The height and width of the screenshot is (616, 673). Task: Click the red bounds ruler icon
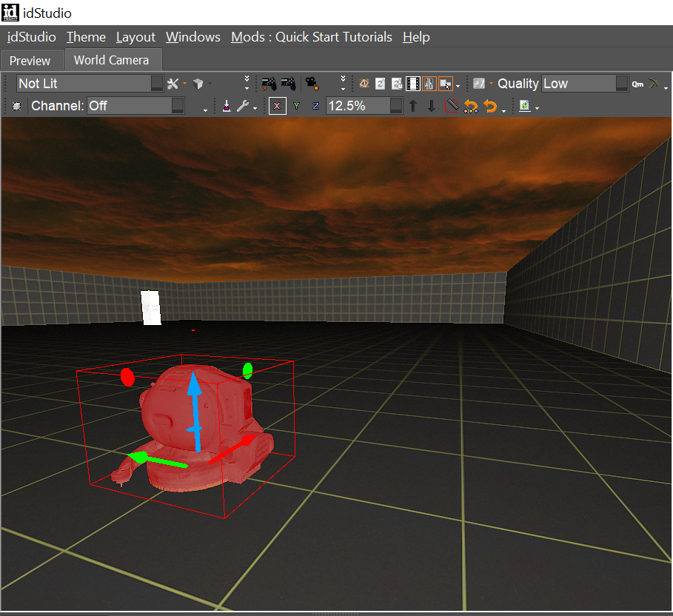[x=452, y=106]
